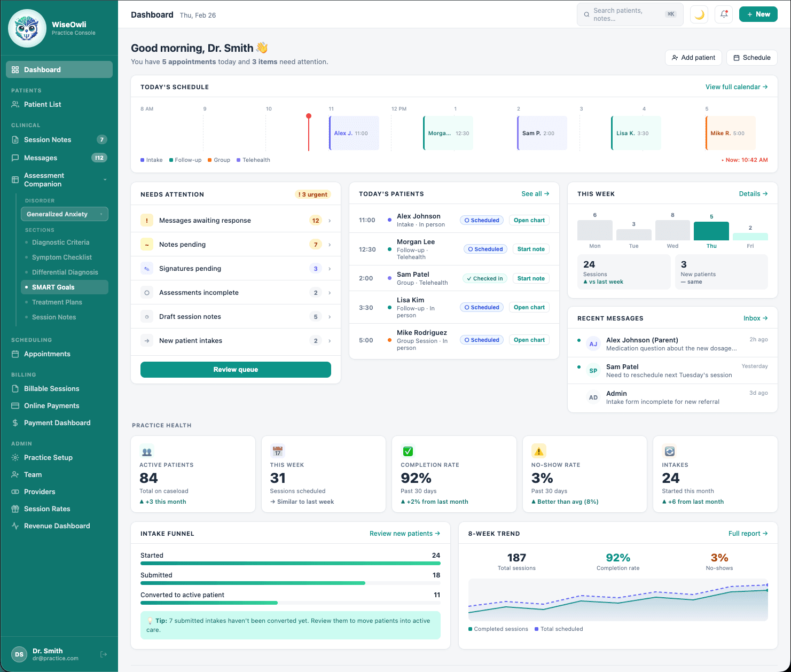
Task: Switch to the Patient List page
Action: 43,104
